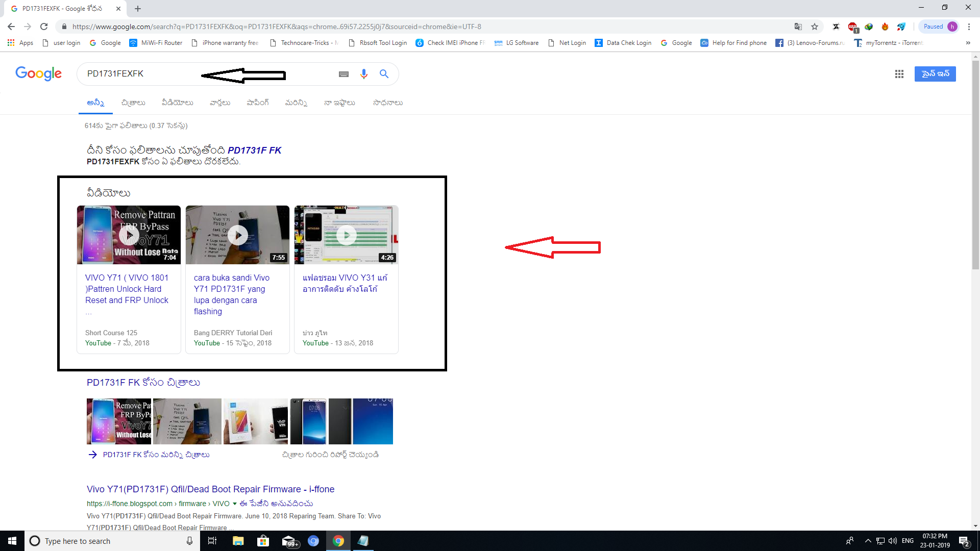Open the మరిన్ని (More) search menu
This screenshot has height=551, width=980.
(296, 103)
